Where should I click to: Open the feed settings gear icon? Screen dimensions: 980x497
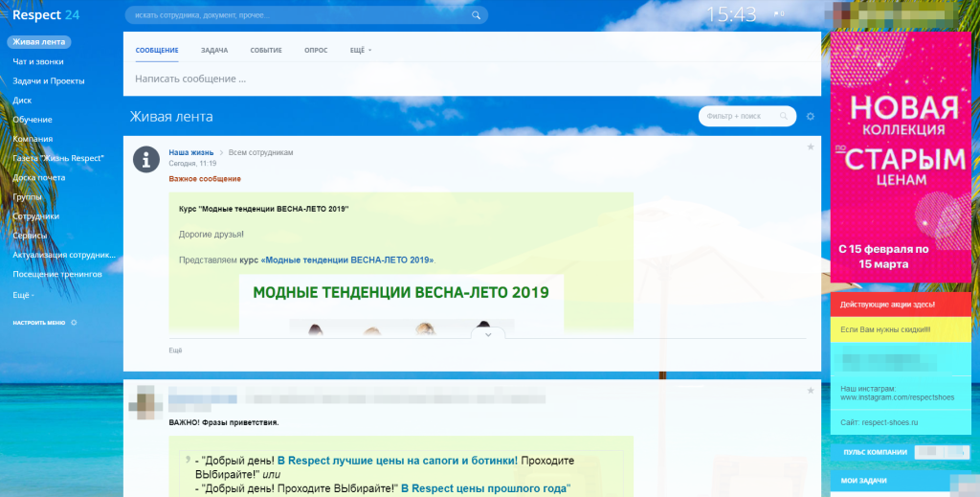click(811, 116)
